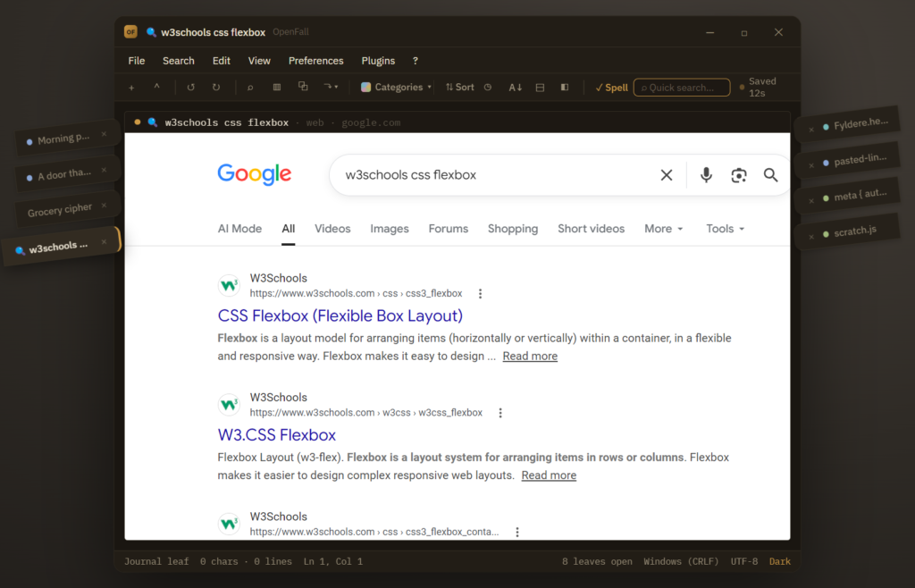Click the OpenFall app logo icon
Screen dimensions: 915x588
(130, 31)
